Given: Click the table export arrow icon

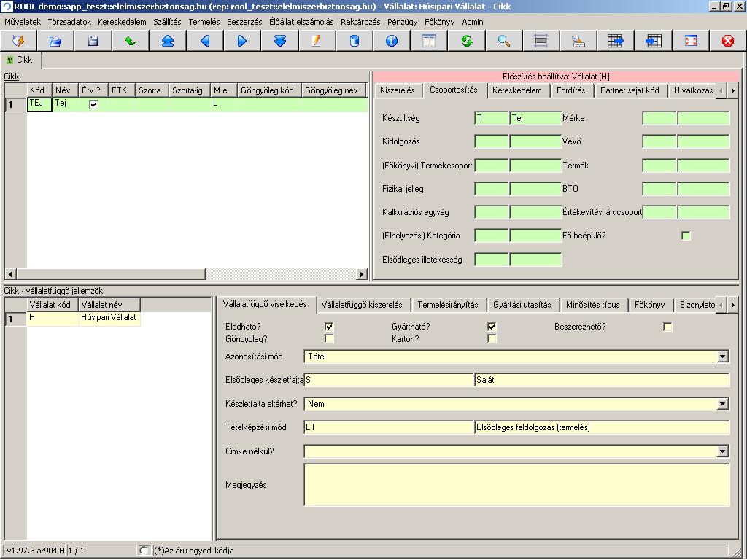Looking at the screenshot, I should (616, 41).
